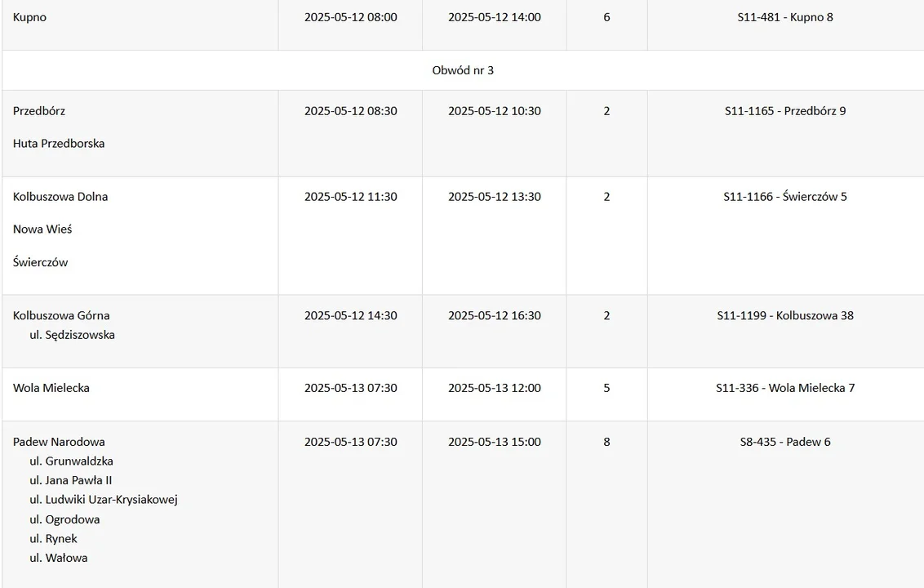Select station S8-435 - Padew 6
Screen dimensions: 924x588
785,442
